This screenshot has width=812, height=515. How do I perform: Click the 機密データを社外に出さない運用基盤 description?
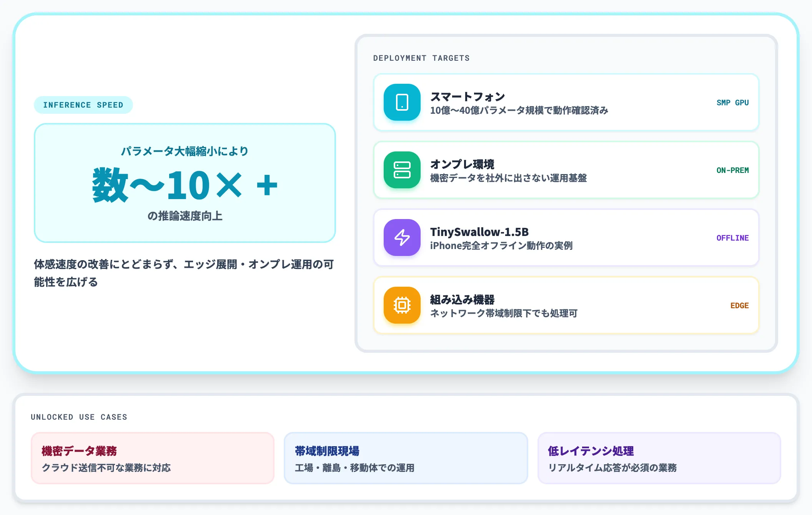pos(508,178)
